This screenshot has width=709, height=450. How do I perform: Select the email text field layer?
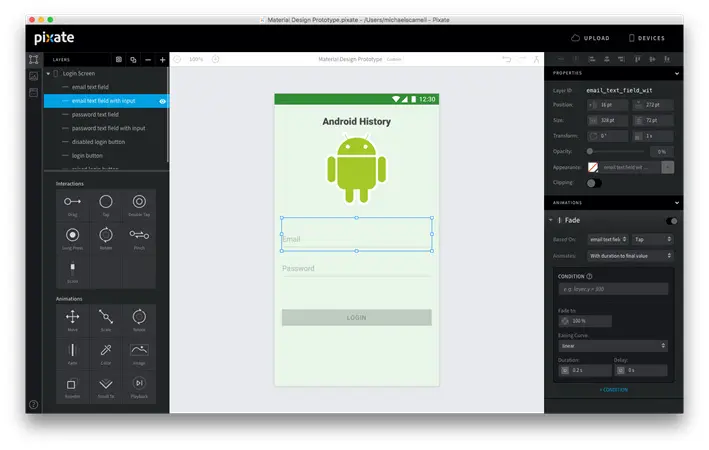click(90, 87)
